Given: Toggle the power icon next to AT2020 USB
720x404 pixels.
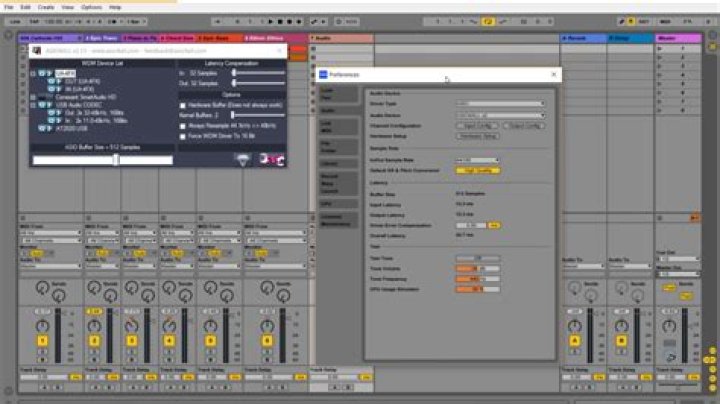Looking at the screenshot, I should tap(42, 129).
